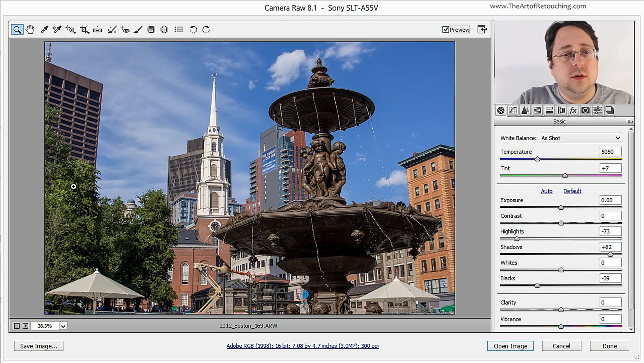This screenshot has width=644, height=363.
Task: Click Auto to auto-adjust exposure
Action: coord(546,191)
